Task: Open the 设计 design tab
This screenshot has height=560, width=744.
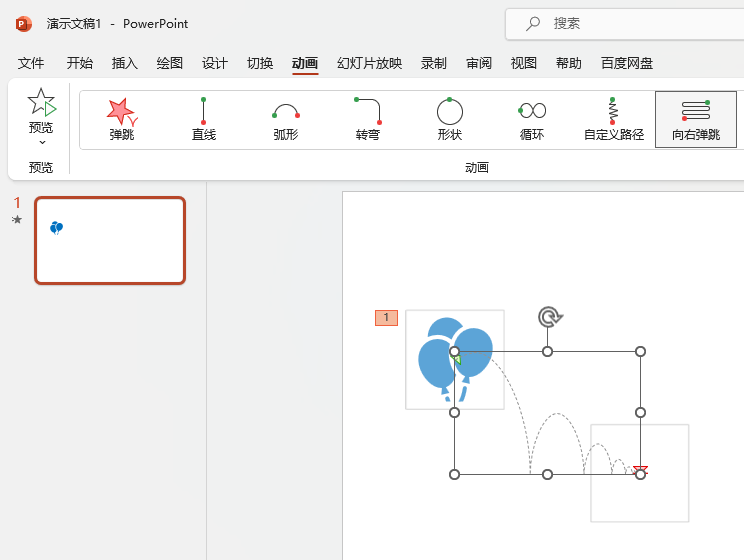Action: pyautogui.click(x=214, y=63)
